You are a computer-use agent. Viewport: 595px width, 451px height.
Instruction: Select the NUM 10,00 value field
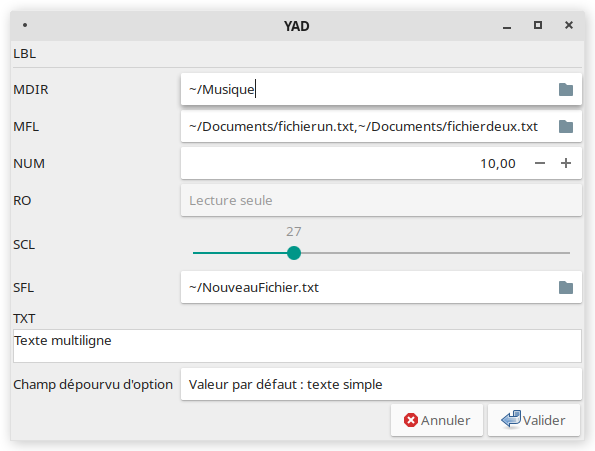pyautogui.click(x=351, y=163)
